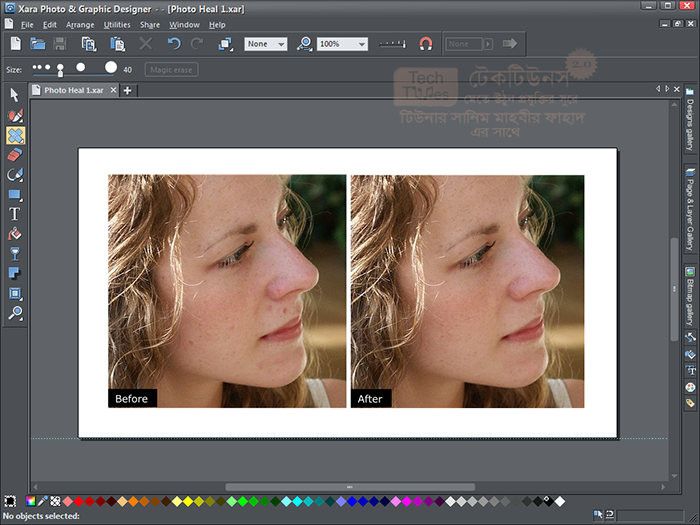The image size is (700, 525).
Task: Toggle the magnet snap button
Action: pos(426,44)
